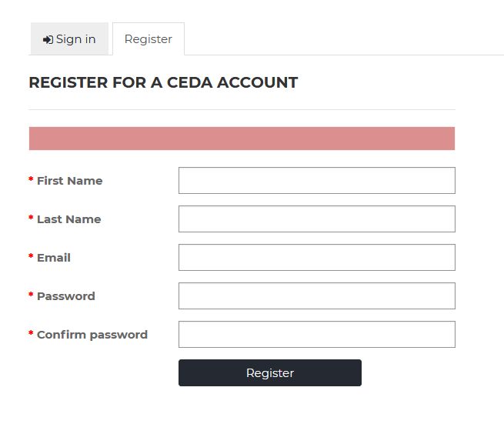Viewport: 504px width, 434px height.
Task: Click the red asterisk beside First Name
Action: click(31, 180)
